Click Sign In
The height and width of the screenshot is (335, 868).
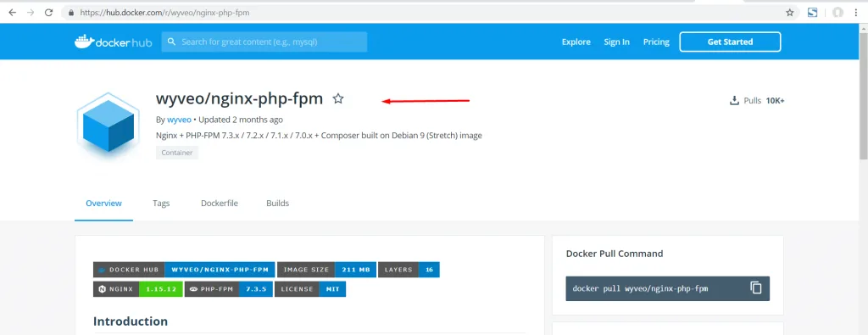tap(617, 42)
